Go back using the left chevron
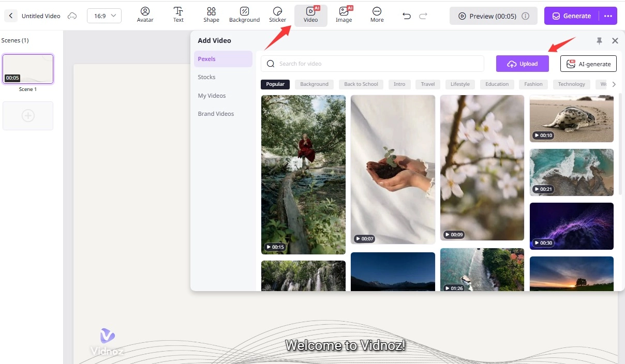 coord(11,16)
